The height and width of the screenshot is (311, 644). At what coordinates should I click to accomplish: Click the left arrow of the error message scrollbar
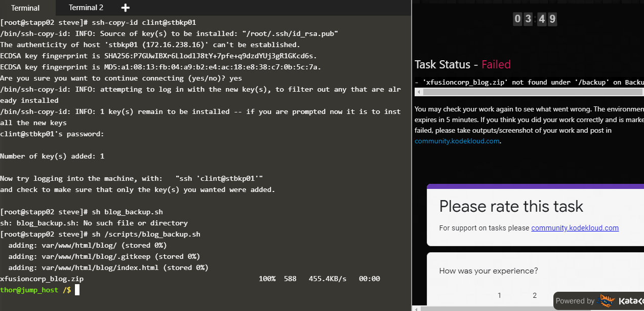point(418,92)
